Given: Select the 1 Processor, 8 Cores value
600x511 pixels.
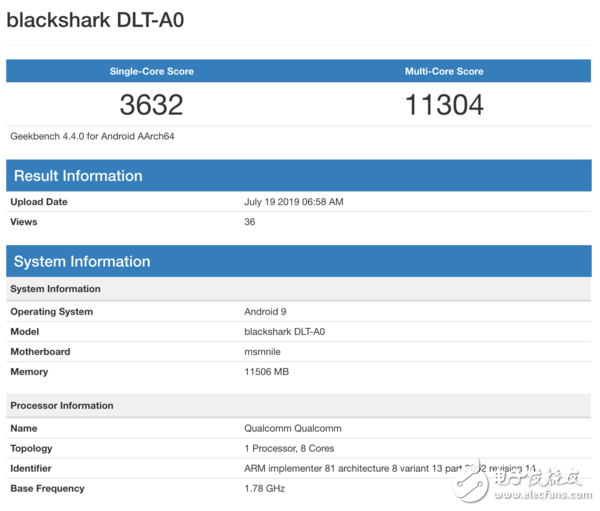Looking at the screenshot, I should pyautogui.click(x=289, y=448).
